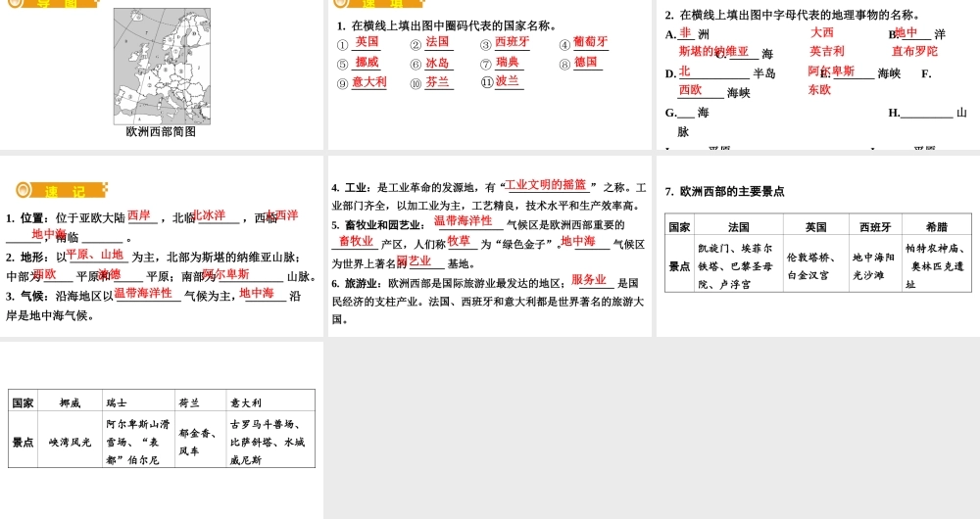
Task: Click the red answer 畜牧业 before 产区
Action: pos(356,241)
